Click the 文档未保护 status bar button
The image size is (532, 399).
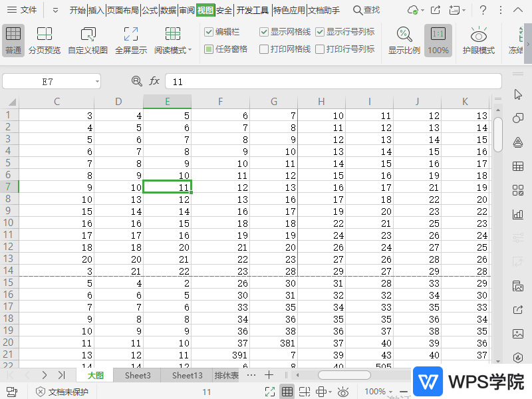[62, 392]
